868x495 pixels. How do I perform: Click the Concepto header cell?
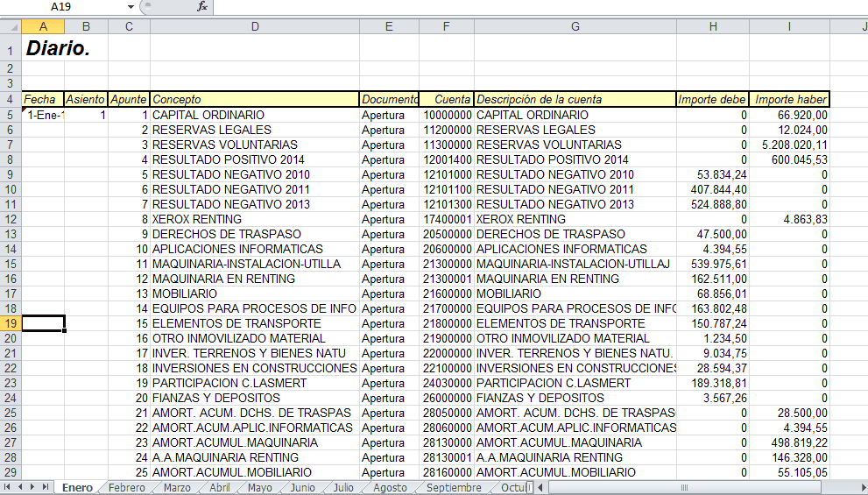(255, 100)
